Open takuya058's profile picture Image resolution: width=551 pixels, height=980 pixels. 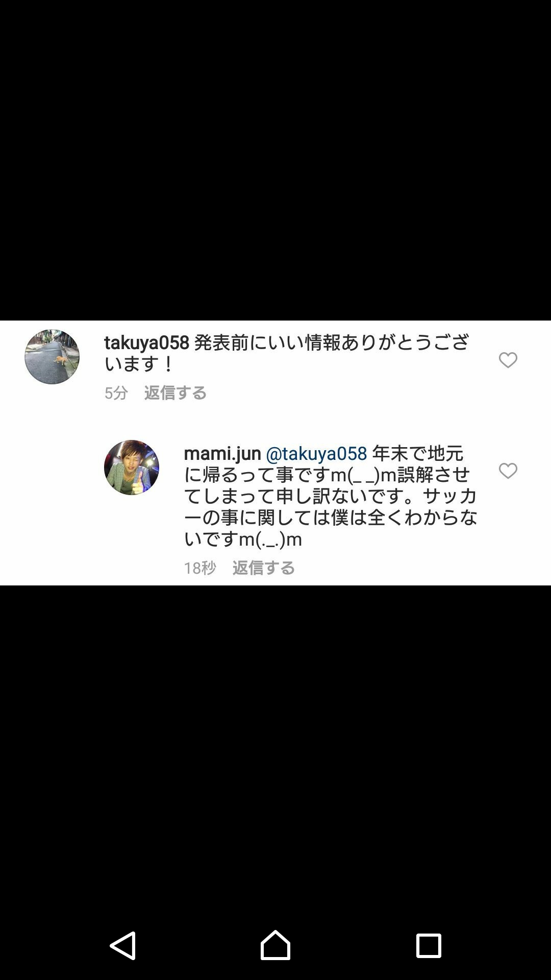pyautogui.click(x=52, y=357)
